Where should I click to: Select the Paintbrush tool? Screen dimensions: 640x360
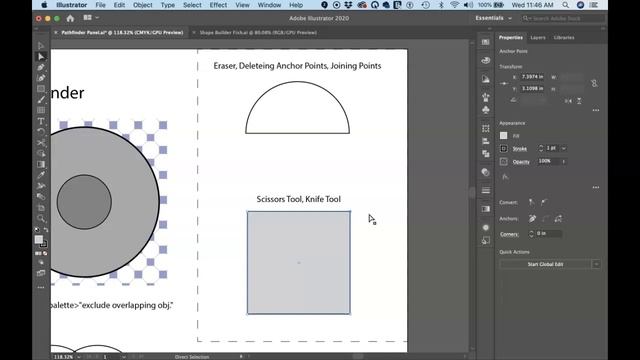click(41, 100)
